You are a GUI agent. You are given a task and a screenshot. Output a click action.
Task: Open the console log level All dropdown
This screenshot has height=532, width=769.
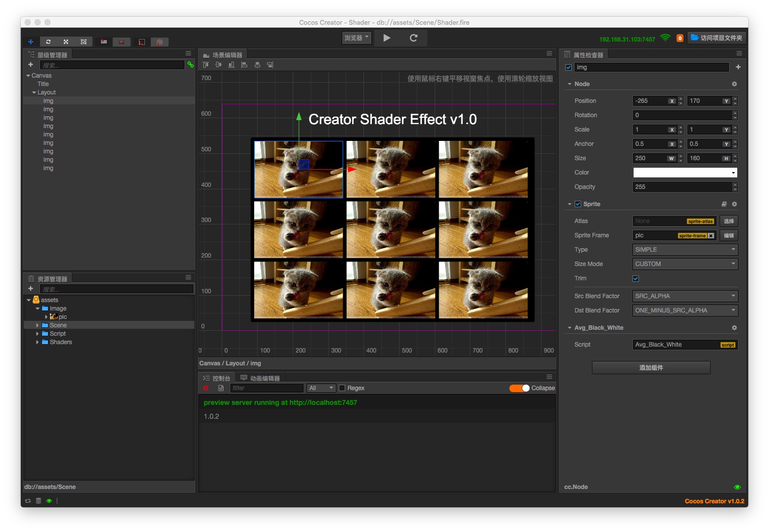click(x=321, y=388)
